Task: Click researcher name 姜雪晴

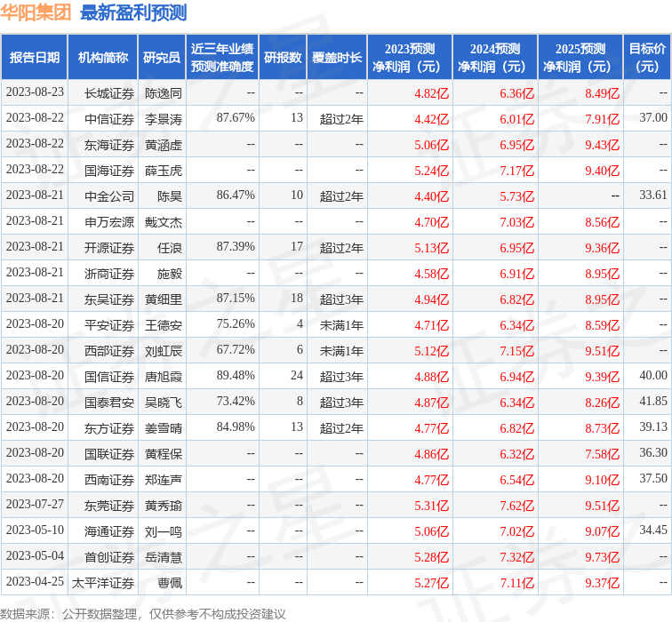Action: (x=164, y=428)
